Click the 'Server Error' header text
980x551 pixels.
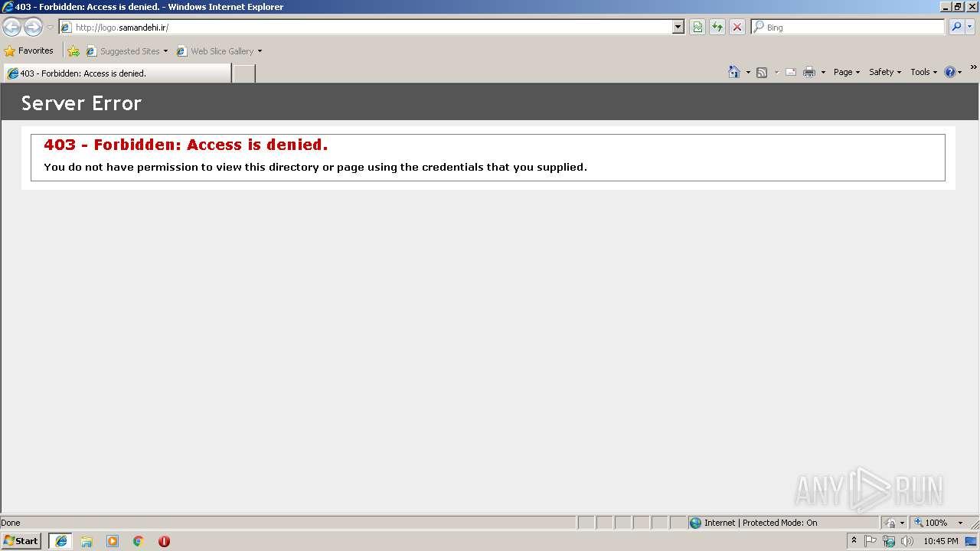[81, 103]
